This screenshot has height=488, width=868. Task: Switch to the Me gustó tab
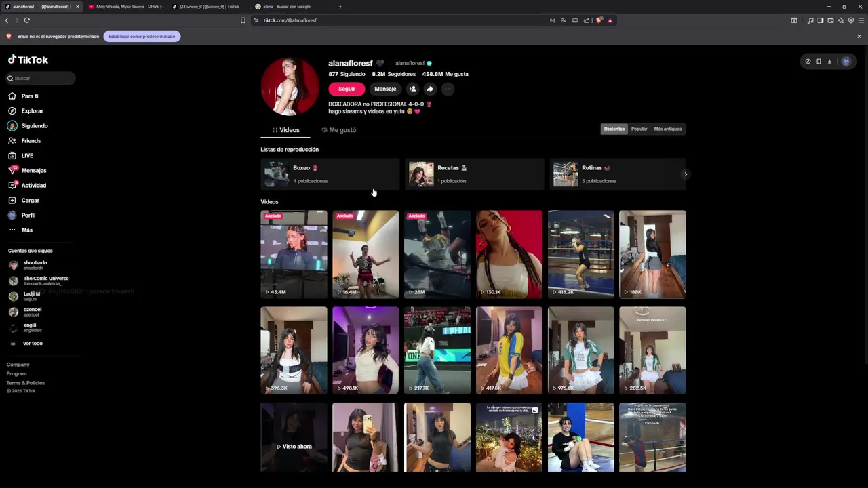(x=338, y=130)
